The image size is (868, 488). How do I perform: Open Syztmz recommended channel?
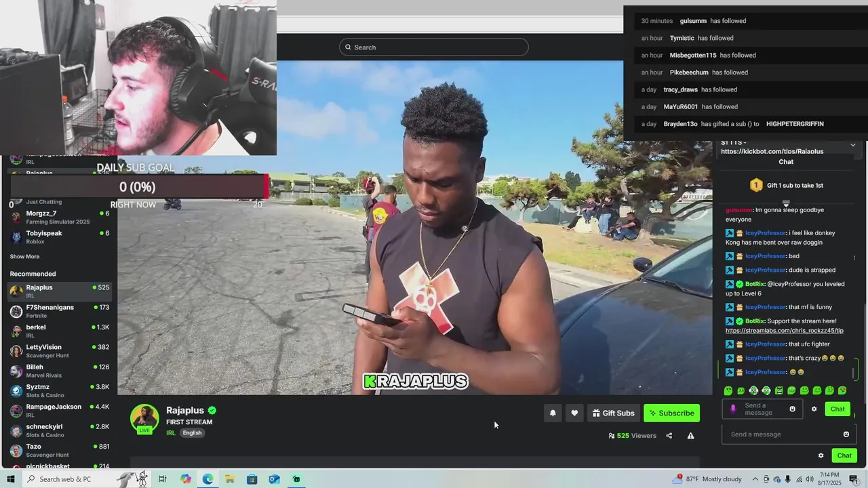tap(60, 390)
